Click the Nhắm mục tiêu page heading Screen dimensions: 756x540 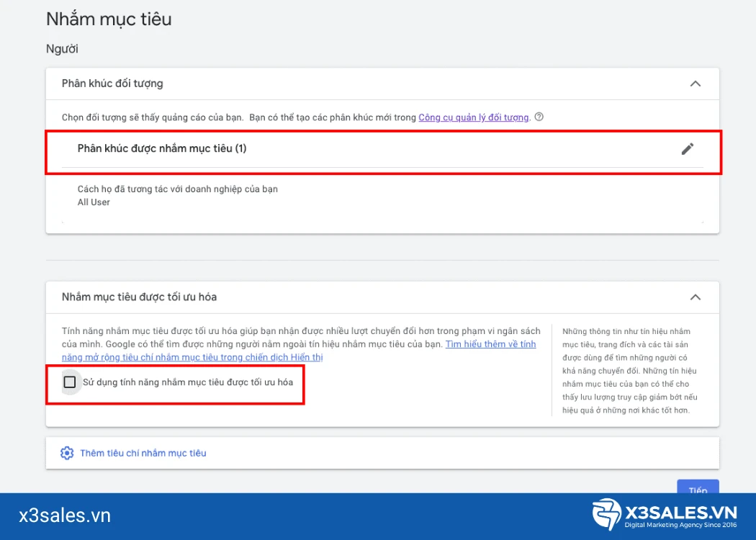[109, 19]
